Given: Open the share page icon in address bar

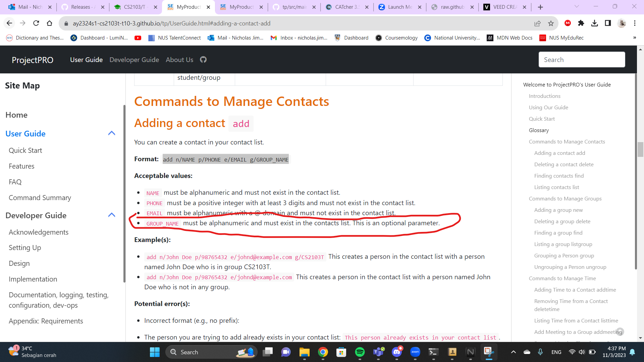Looking at the screenshot, I should coord(537,23).
